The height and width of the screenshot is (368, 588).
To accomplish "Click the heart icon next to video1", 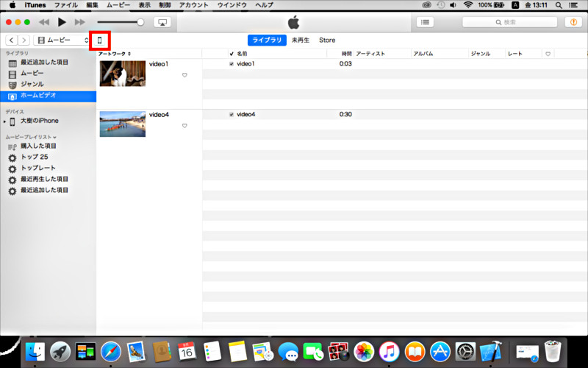I will (x=184, y=75).
